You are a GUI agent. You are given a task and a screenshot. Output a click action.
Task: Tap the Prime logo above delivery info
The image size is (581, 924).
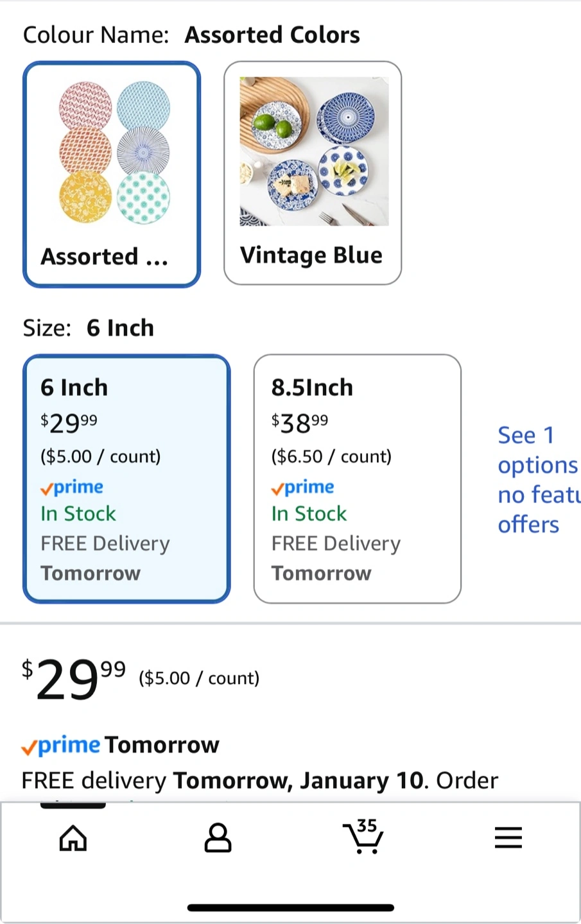(x=61, y=746)
